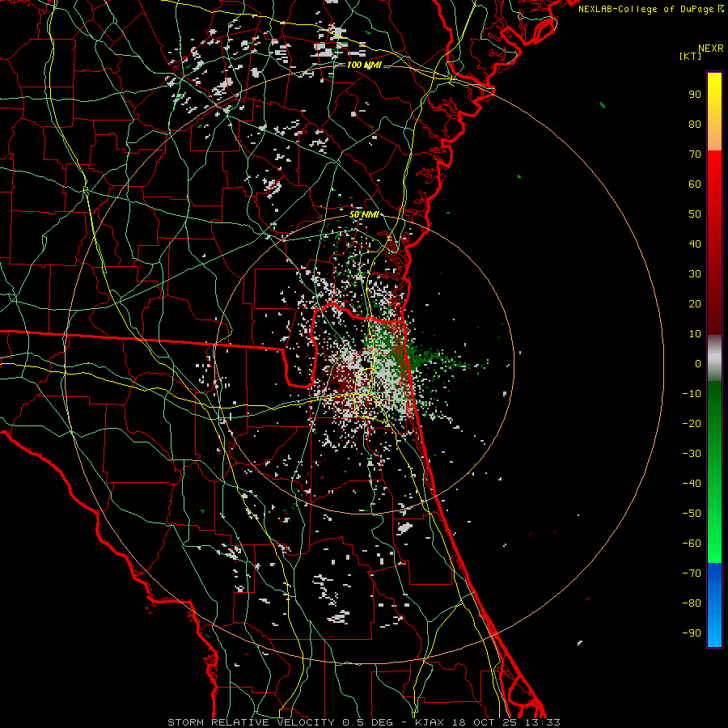The height and width of the screenshot is (728, 728).
Task: Click the blue segment of the color bar
Action: 714,605
